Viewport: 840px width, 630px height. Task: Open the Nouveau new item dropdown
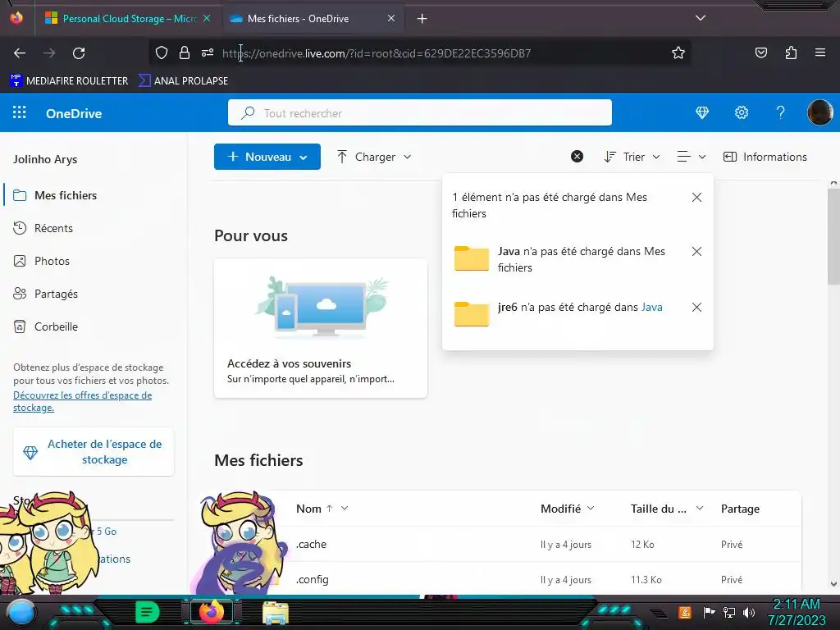(267, 157)
